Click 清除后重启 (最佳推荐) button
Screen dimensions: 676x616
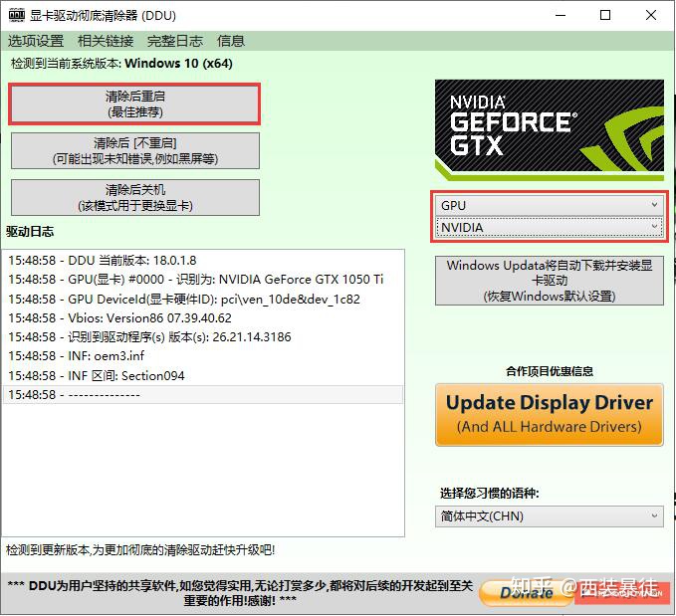coord(135,104)
